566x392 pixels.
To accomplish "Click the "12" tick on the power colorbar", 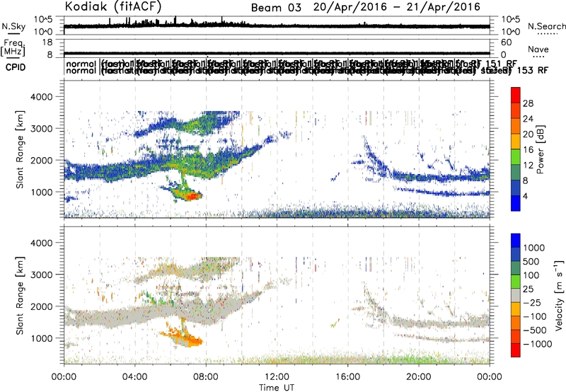I will [528, 166].
